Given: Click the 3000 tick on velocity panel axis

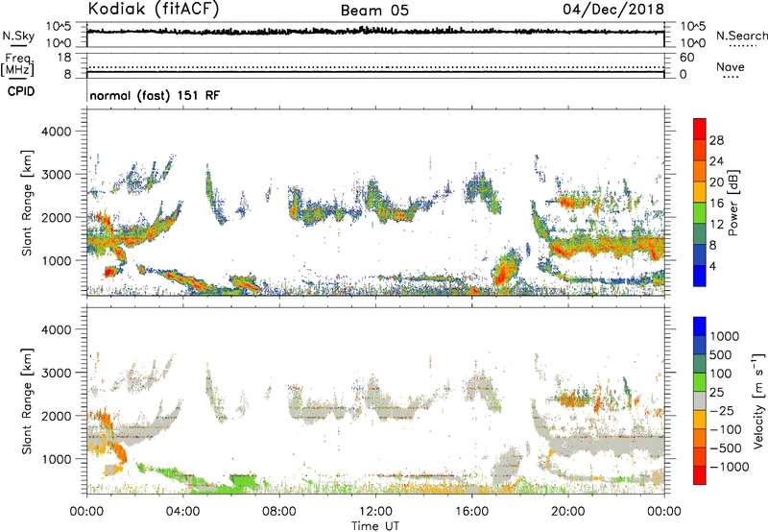Looking at the screenshot, I should coord(56,373).
